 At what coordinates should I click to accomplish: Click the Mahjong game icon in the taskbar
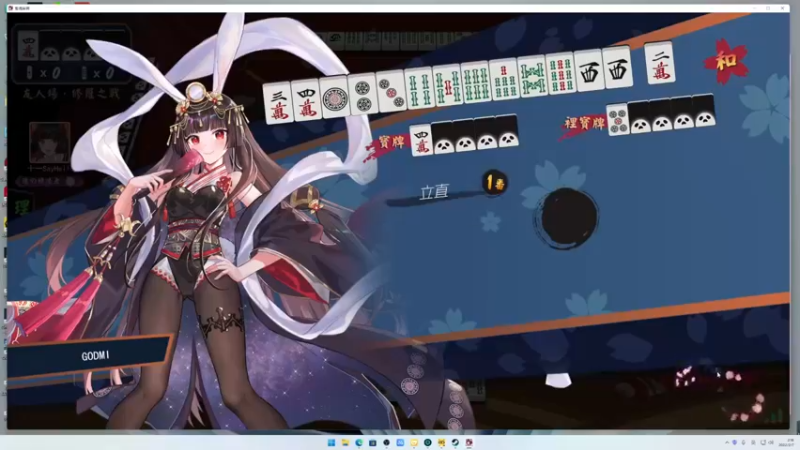tap(469, 442)
